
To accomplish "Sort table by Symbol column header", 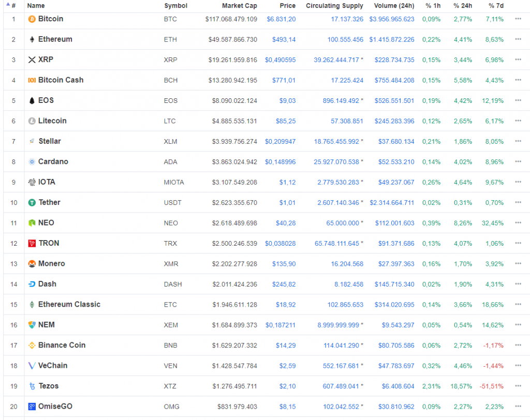I will coord(175,6).
